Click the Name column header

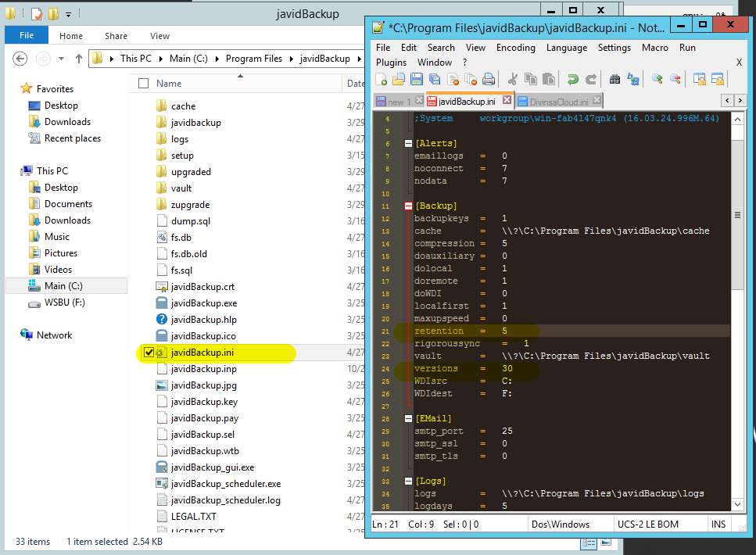coord(169,84)
